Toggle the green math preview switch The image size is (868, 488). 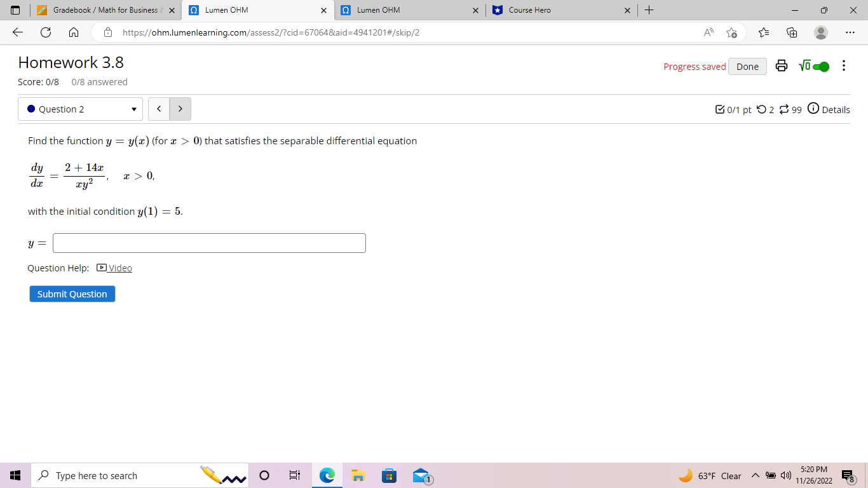tap(822, 65)
